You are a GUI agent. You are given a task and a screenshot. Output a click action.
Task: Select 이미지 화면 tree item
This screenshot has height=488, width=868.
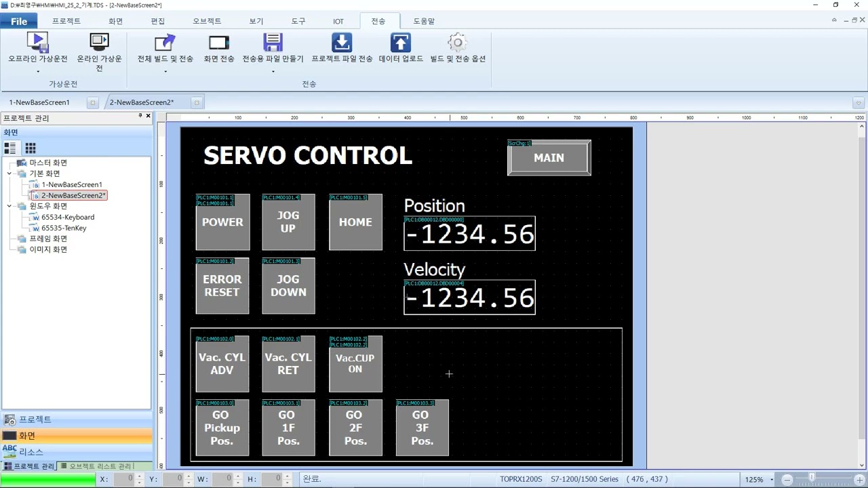click(x=48, y=249)
